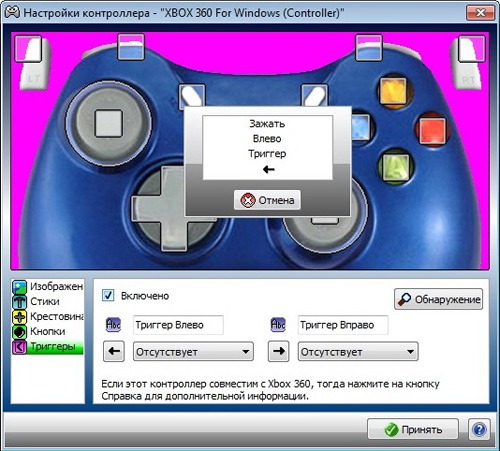Close the controller settings window

pos(480,13)
